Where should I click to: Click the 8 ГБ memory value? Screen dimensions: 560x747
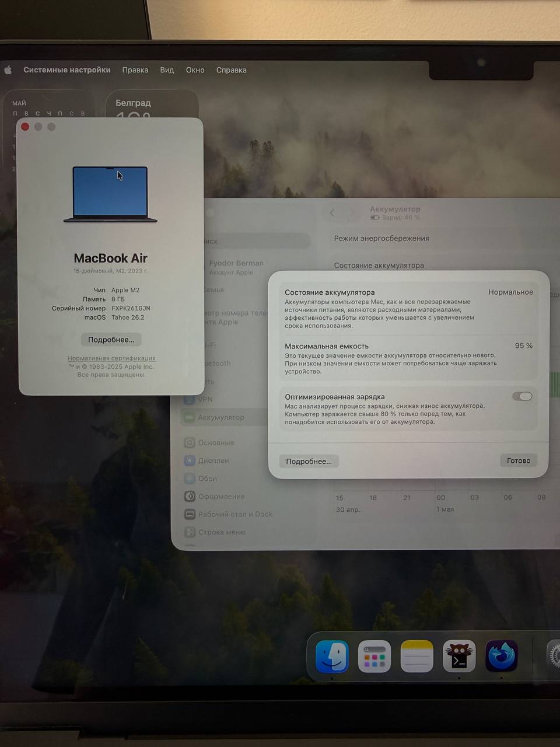pos(118,299)
